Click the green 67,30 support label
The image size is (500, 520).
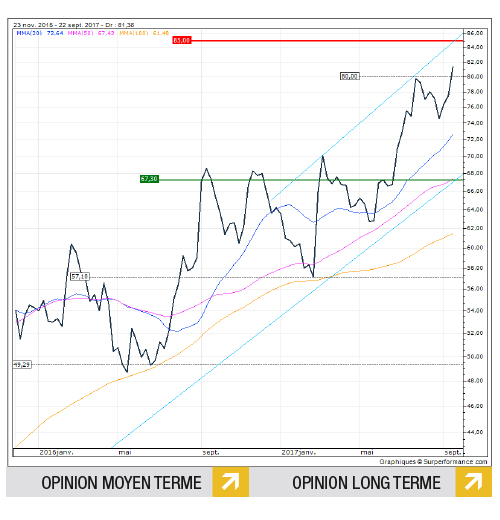(x=149, y=179)
